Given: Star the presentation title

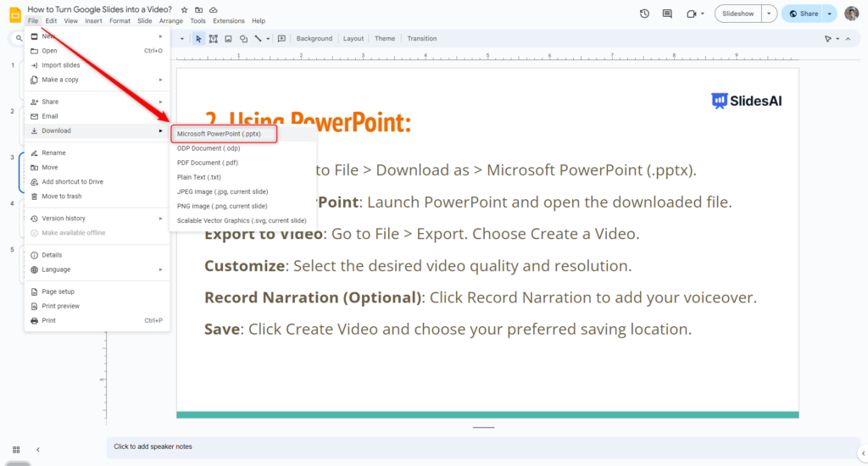Looking at the screenshot, I should (x=185, y=9).
